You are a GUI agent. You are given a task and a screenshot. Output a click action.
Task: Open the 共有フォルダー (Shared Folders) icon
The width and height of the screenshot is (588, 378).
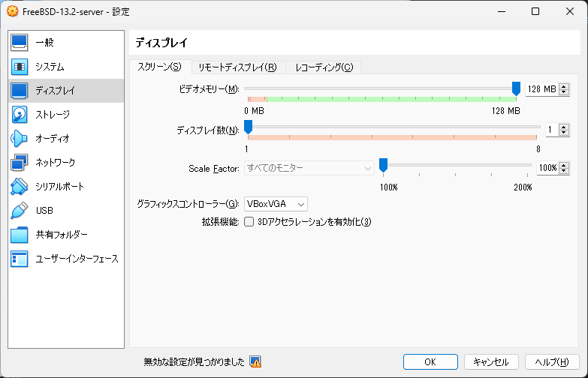click(20, 235)
